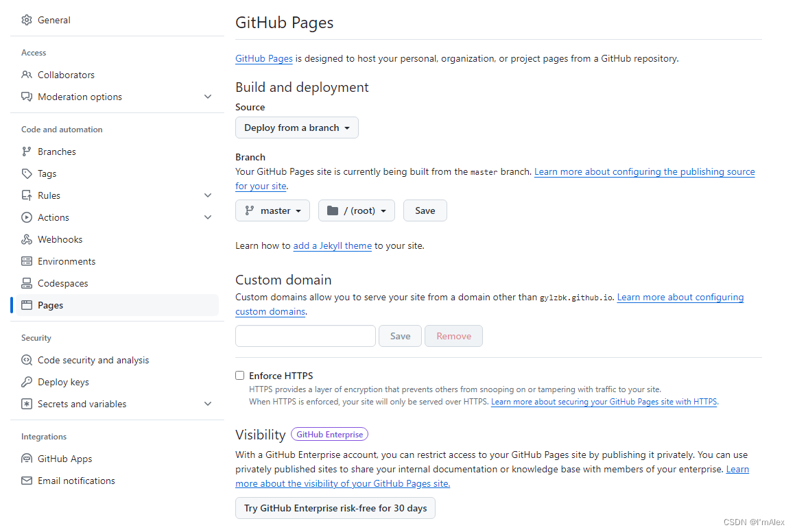Click the Deploy keys key icon
The width and height of the screenshot is (795, 532).
click(27, 382)
